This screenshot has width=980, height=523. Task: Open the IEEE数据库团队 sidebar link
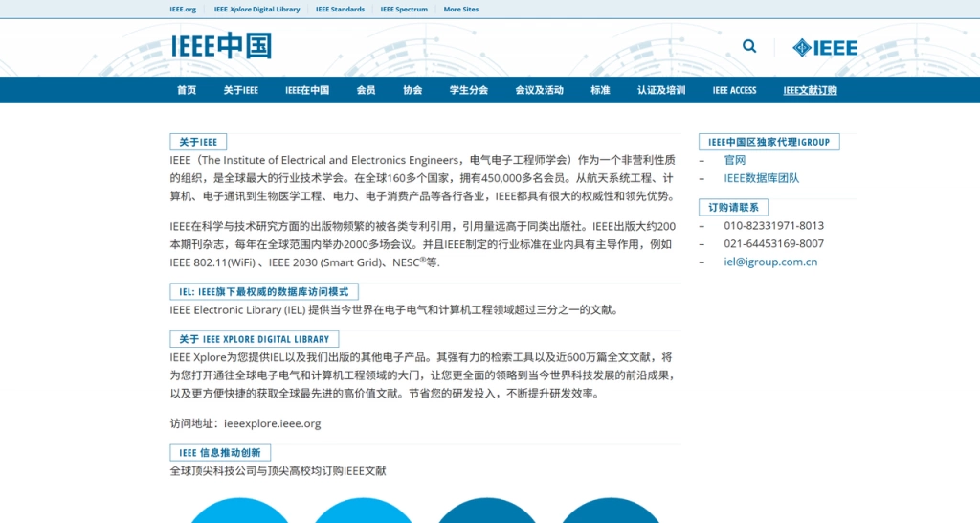point(761,178)
